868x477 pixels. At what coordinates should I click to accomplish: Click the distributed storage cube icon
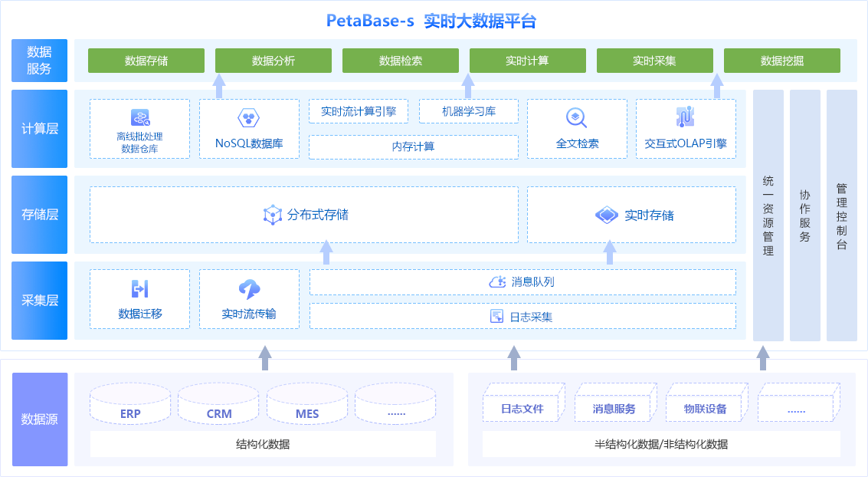tap(273, 215)
